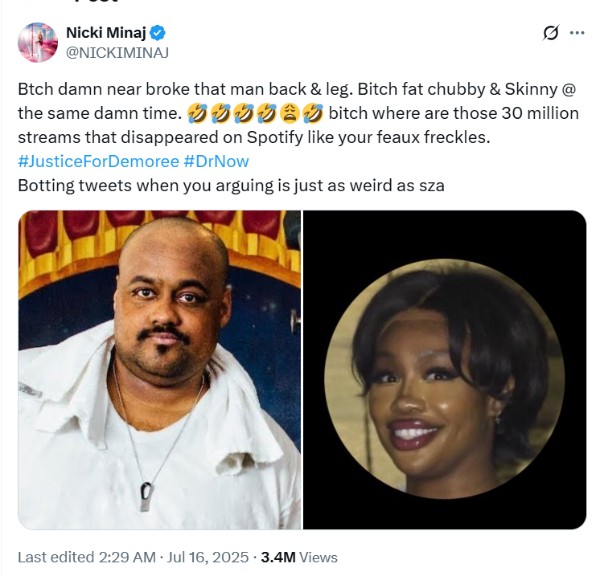Open the #JusticeForDemoree hashtag

98,161
